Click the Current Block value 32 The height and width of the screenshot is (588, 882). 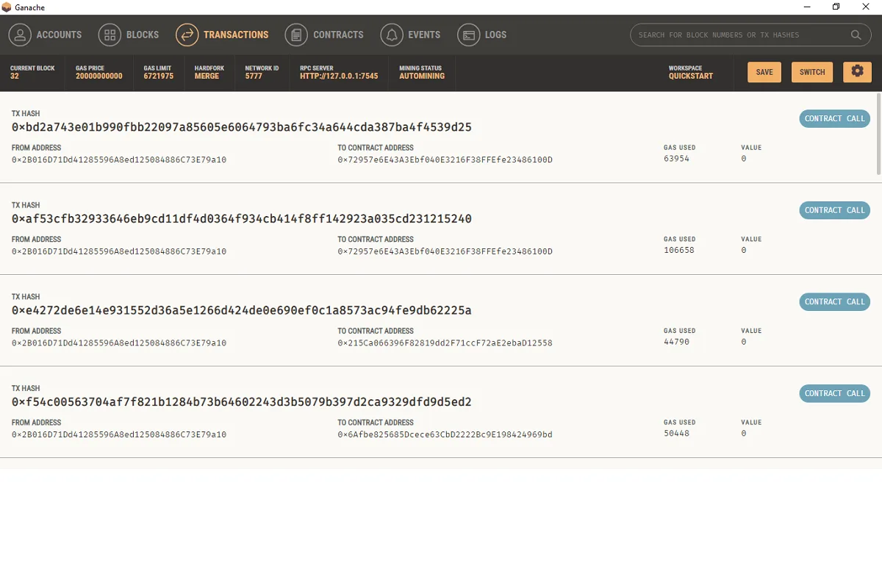15,76
